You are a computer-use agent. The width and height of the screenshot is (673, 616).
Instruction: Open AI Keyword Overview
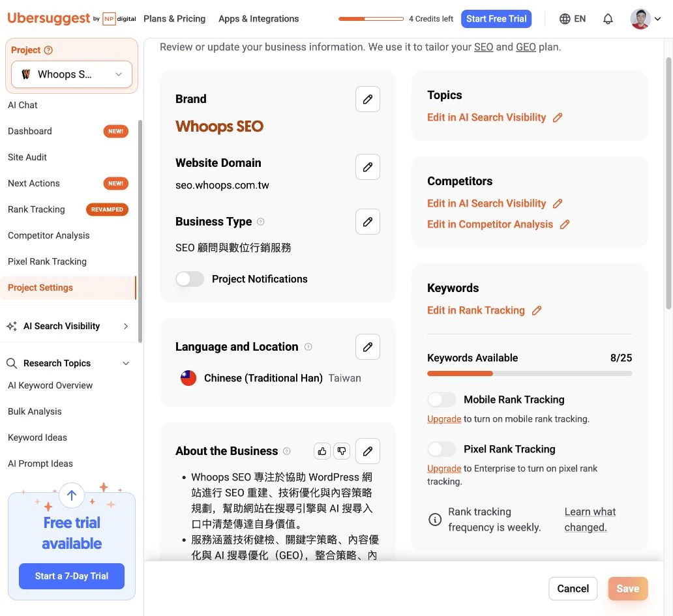pos(50,385)
